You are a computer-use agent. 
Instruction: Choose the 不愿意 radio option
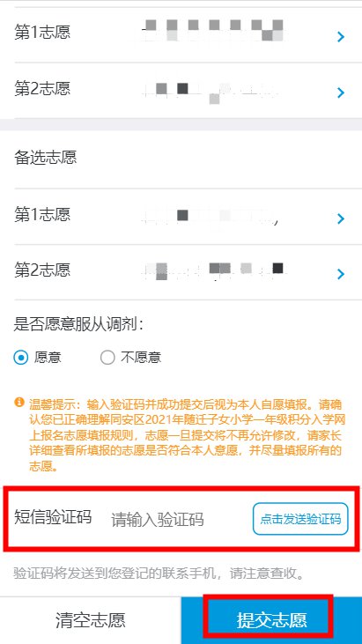click(x=107, y=358)
